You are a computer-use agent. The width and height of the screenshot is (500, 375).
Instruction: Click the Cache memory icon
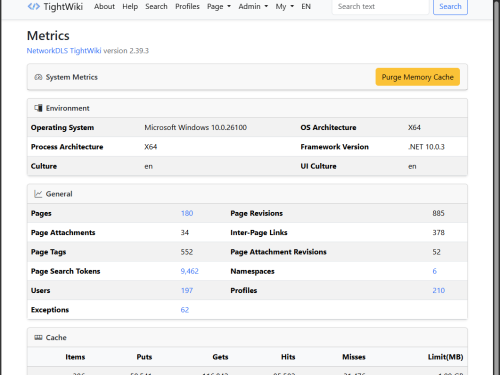click(x=38, y=338)
